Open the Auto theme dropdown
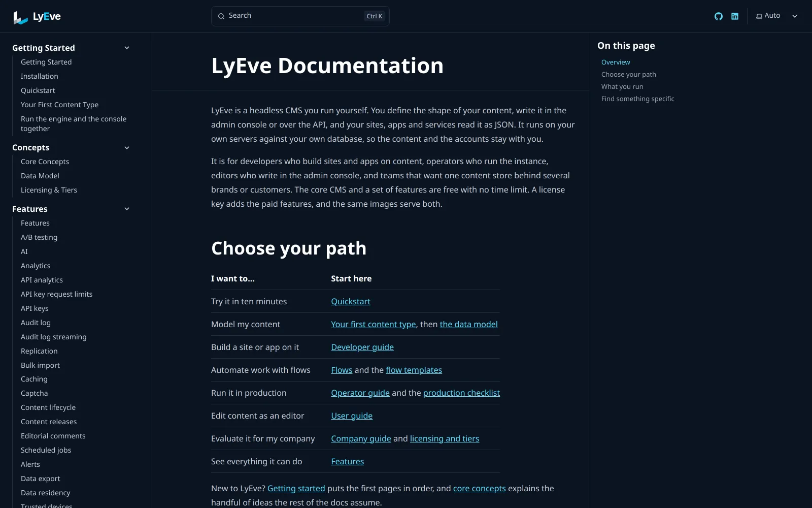 (776, 16)
